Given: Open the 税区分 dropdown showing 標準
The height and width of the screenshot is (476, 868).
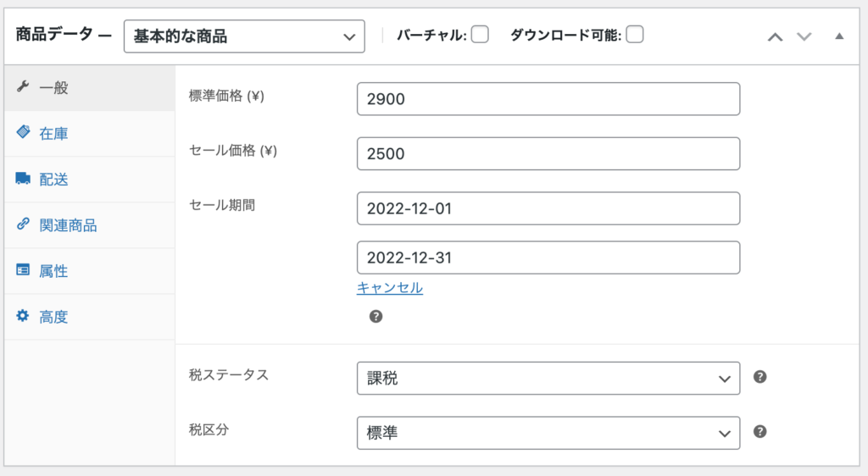Looking at the screenshot, I should (548, 433).
